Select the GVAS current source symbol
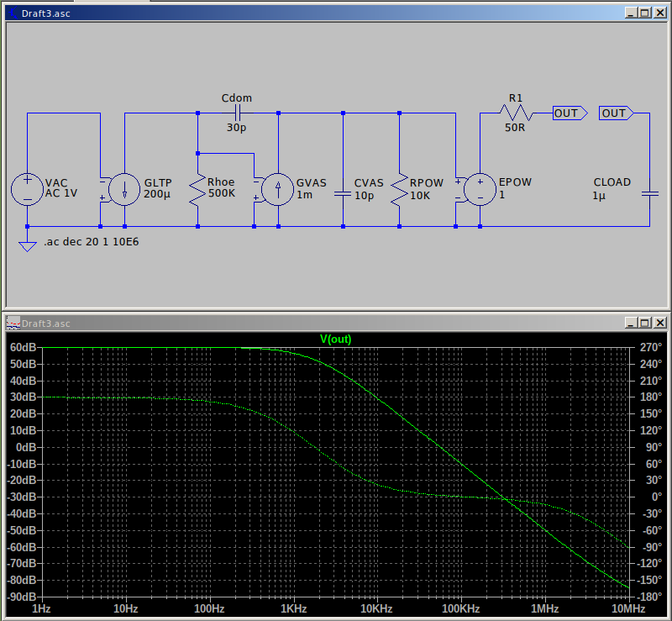This screenshot has height=621, width=672. (278, 189)
